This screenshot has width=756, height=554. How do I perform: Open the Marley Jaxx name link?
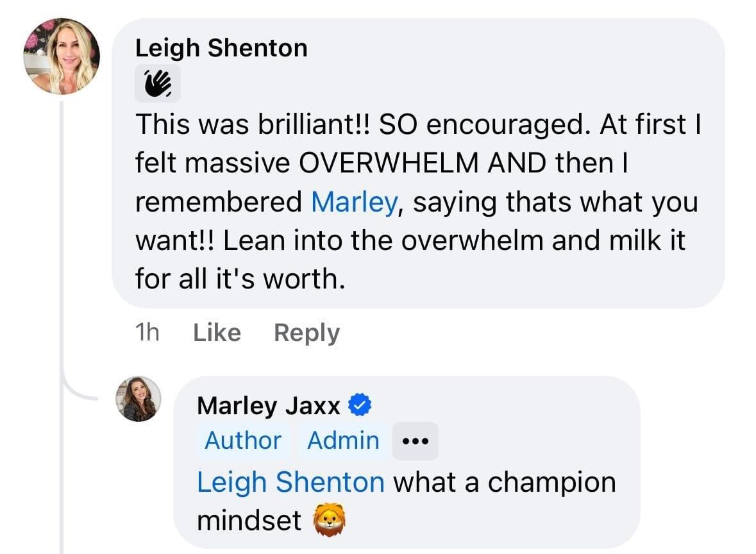click(268, 405)
